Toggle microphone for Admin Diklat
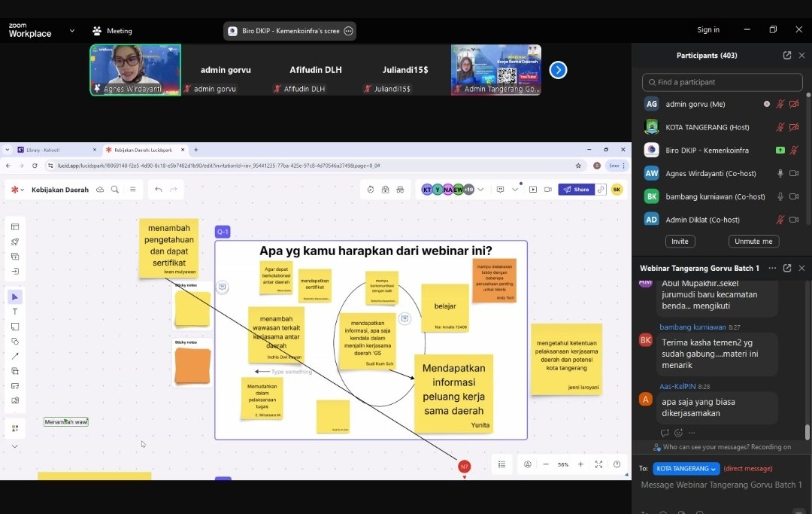 click(780, 220)
